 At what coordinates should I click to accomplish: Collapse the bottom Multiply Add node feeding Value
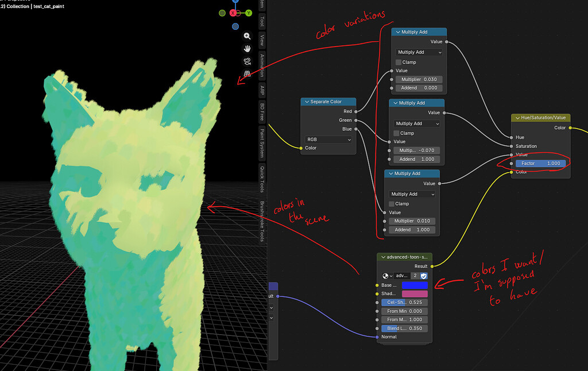[x=390, y=173]
